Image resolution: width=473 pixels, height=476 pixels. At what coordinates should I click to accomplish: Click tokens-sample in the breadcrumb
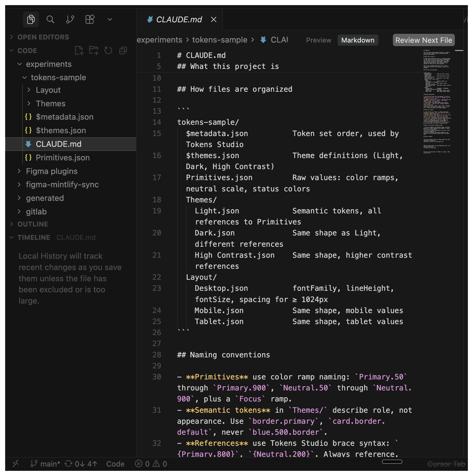click(220, 40)
